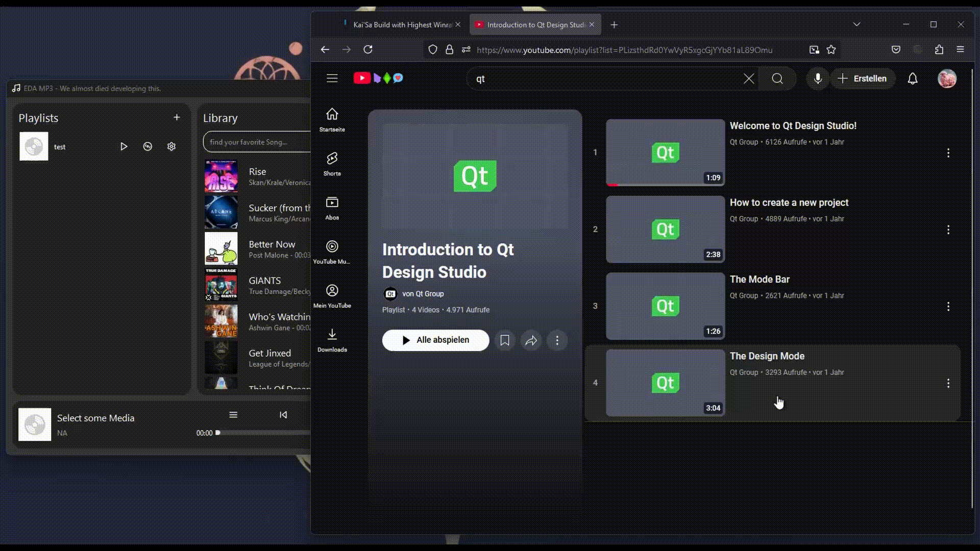Expand the playlist's more actions menu
This screenshot has width=980, height=551.
pyautogui.click(x=557, y=340)
